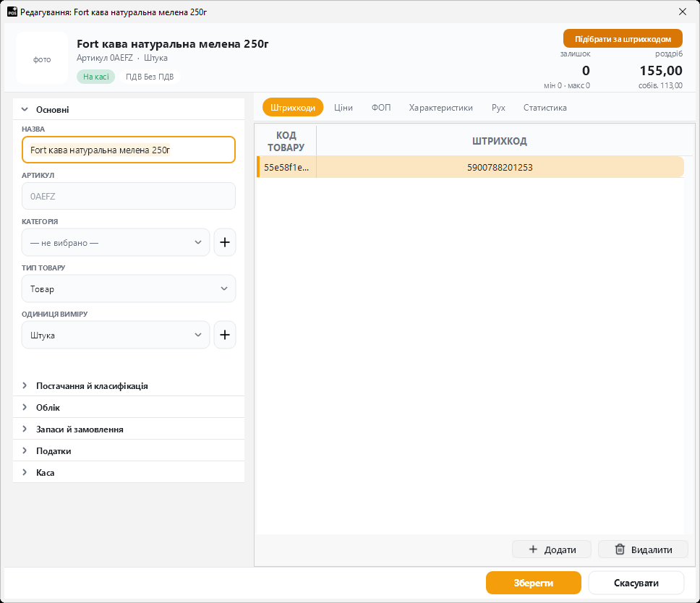Cancel editing with Скасувати button
Screen dimensions: 700x603
tap(636, 583)
